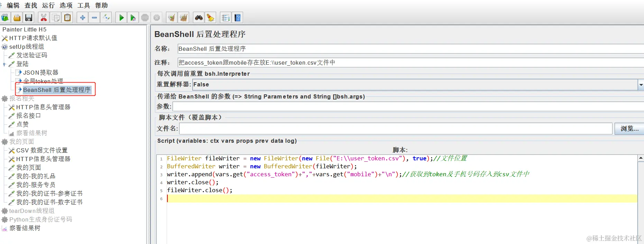Open the 运行 menu

click(48, 5)
